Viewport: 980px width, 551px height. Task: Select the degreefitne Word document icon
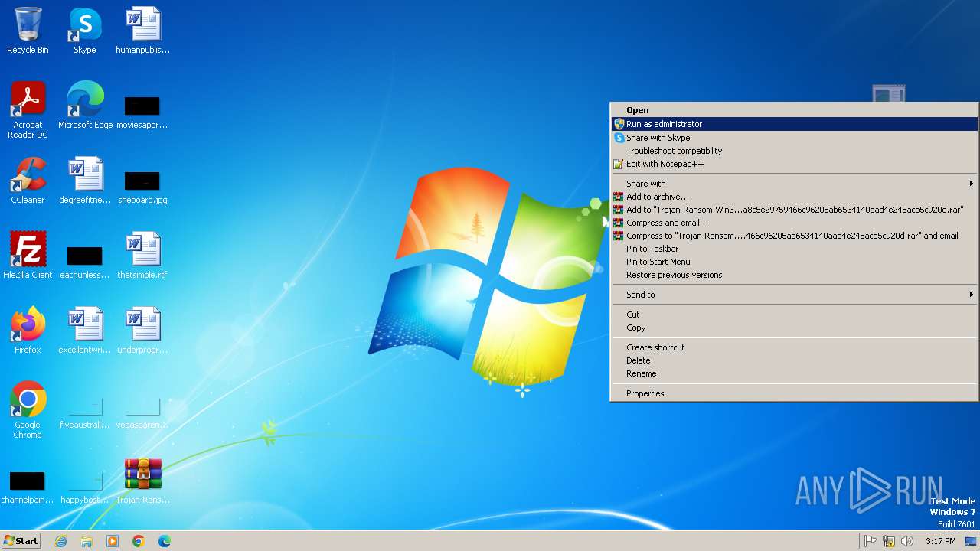85,181
